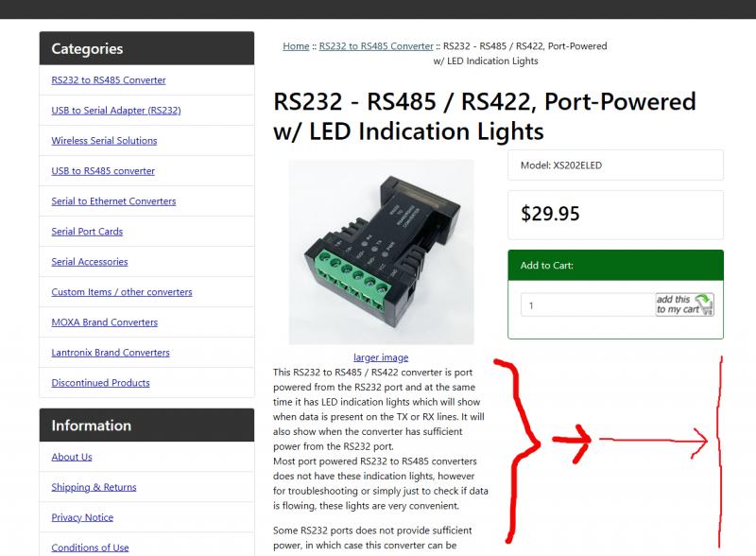Click the add this to my cart button

click(684, 304)
